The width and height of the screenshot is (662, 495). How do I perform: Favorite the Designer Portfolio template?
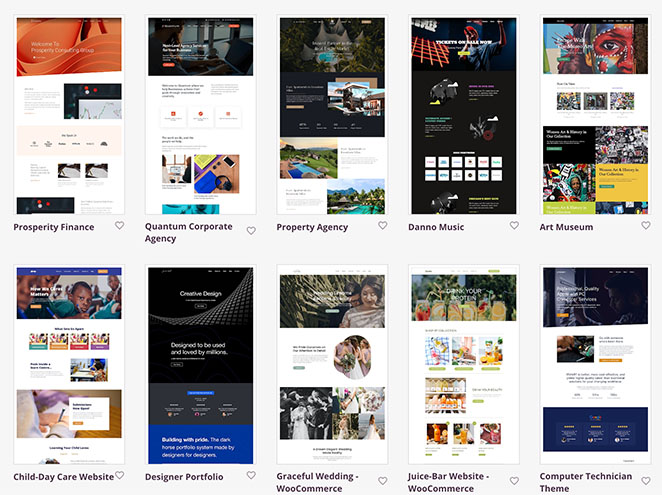(251, 476)
